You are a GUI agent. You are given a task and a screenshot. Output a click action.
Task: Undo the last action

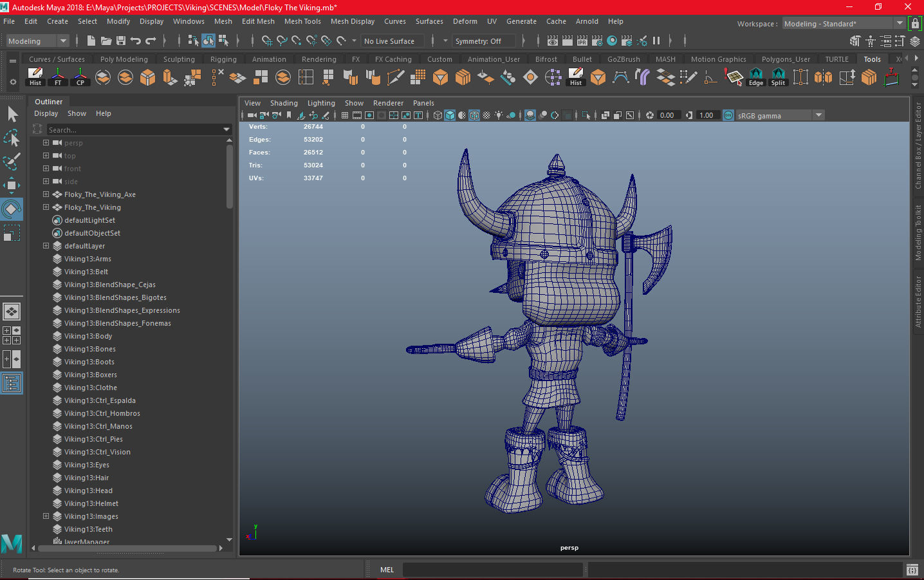[135, 41]
